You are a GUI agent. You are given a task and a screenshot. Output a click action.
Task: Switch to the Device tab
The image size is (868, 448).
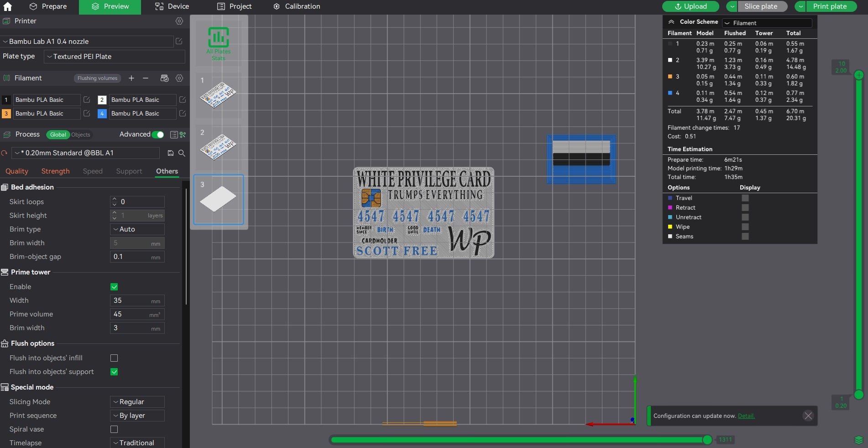pos(172,6)
